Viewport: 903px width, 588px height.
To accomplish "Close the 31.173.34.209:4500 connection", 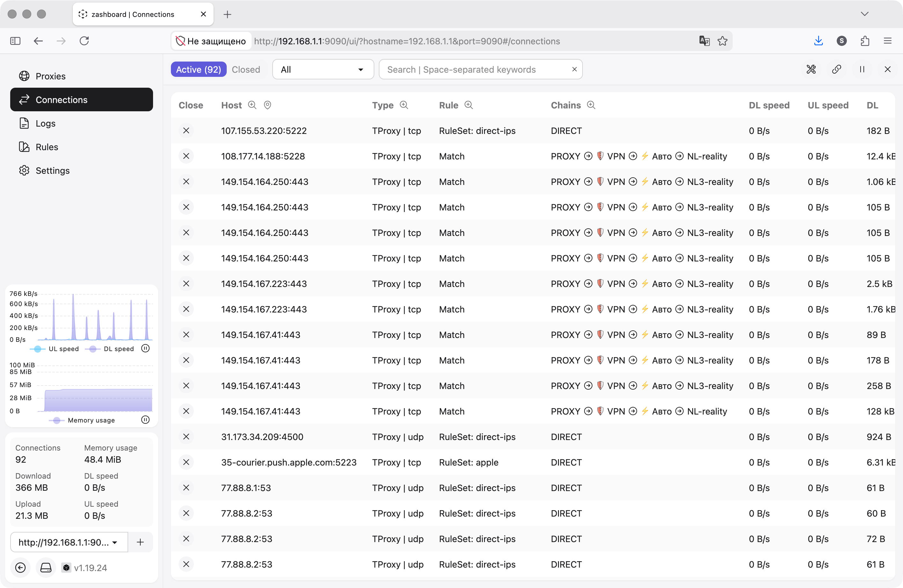I will (x=186, y=437).
